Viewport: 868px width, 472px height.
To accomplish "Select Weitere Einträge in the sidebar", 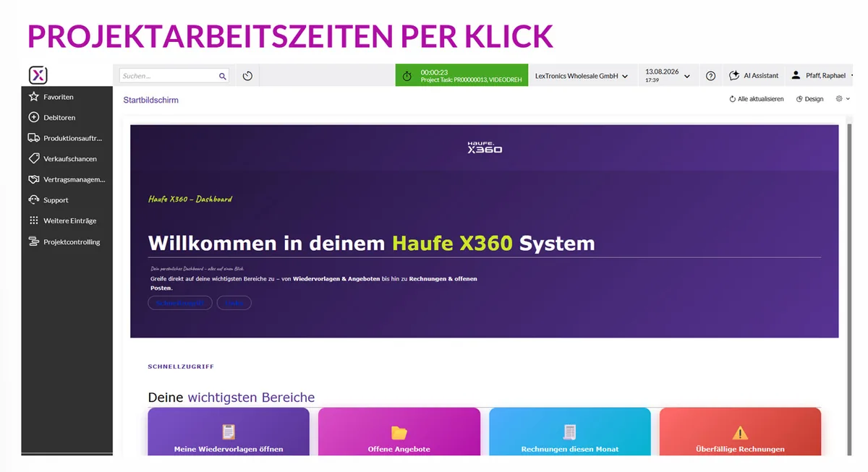I will click(x=69, y=221).
